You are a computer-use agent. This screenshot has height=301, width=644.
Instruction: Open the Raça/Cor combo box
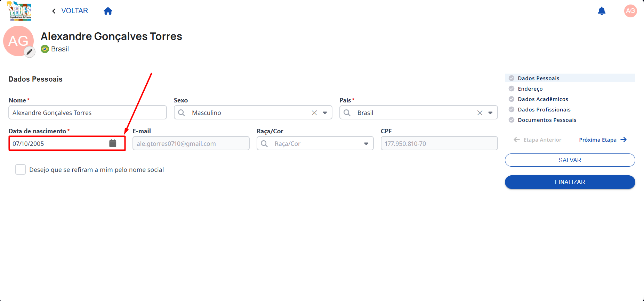315,143
